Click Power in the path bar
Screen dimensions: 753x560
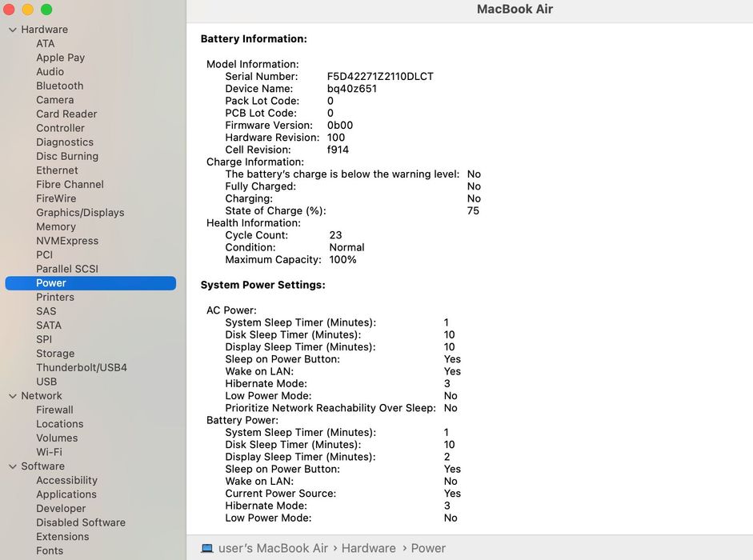click(428, 549)
